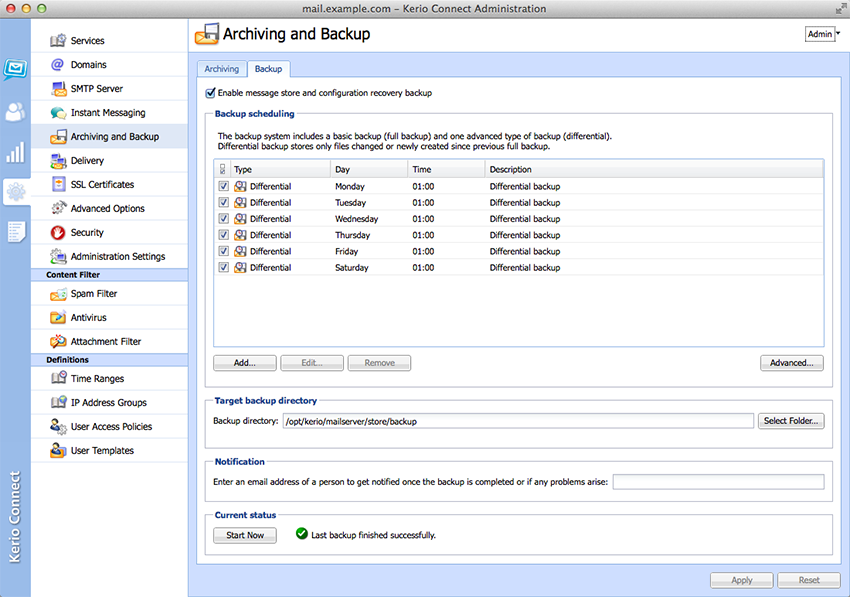Click the notification email address field

pos(718,482)
